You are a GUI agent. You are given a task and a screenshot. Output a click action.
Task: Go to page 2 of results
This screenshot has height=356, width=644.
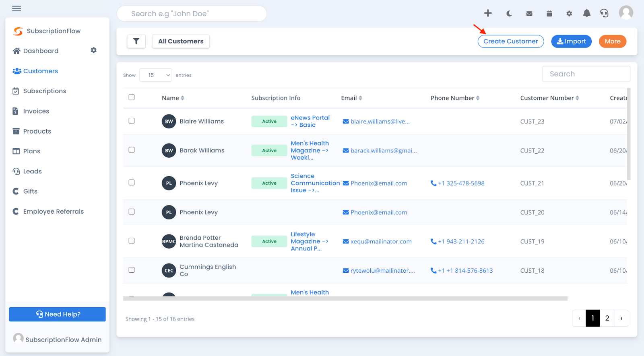tap(607, 318)
